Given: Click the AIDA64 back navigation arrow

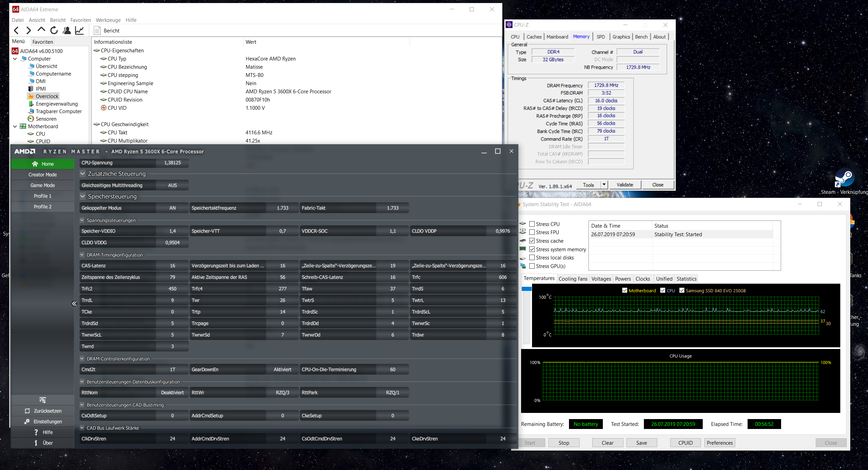Looking at the screenshot, I should point(16,30).
